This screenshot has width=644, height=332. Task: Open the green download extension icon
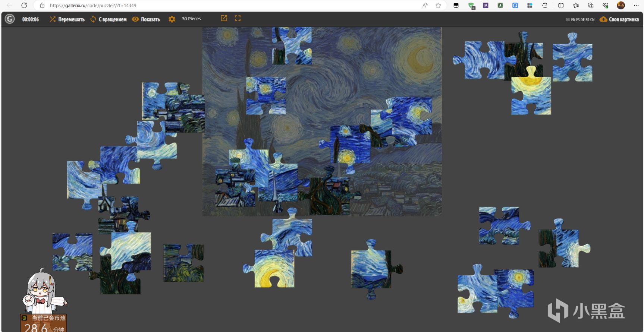click(x=500, y=5)
